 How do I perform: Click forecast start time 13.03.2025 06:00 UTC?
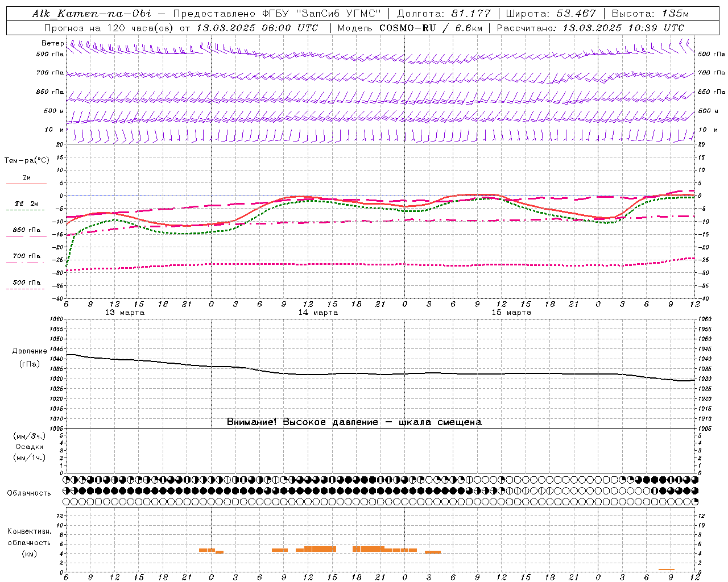[257, 28]
